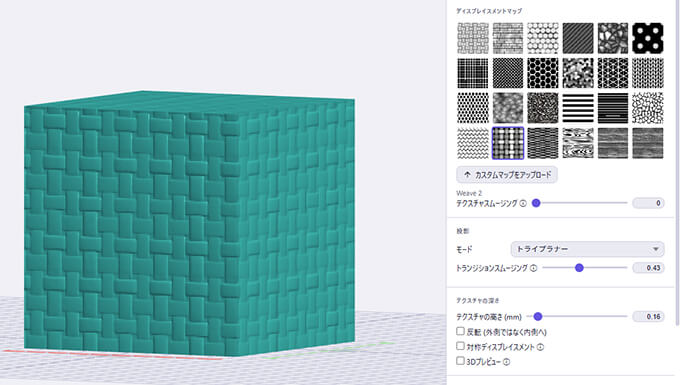Pick the horizontal stripes displacement map
Image resolution: width=680 pixels, height=385 pixels.
(578, 108)
